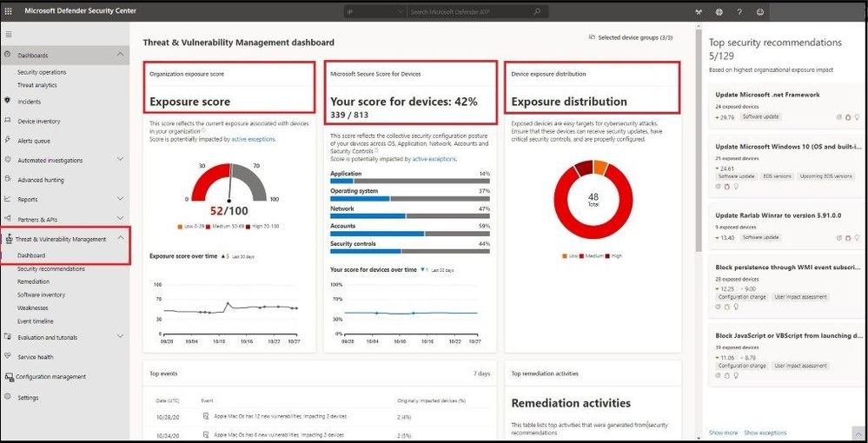868x443 pixels.
Task: Click the Advanced hunting icon in sidebar
Action: (8, 179)
